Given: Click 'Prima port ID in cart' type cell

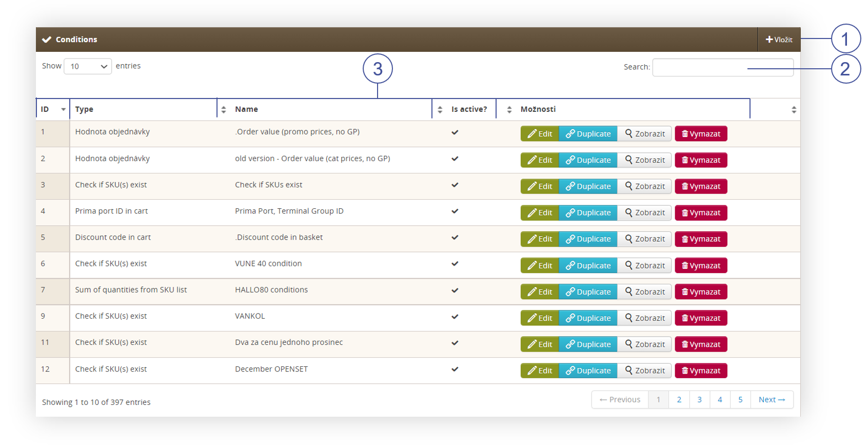Looking at the screenshot, I should tap(111, 211).
